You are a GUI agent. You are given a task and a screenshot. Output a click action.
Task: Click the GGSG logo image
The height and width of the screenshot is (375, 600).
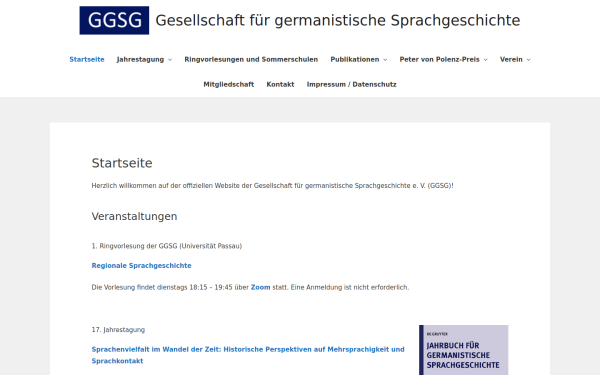click(x=114, y=20)
